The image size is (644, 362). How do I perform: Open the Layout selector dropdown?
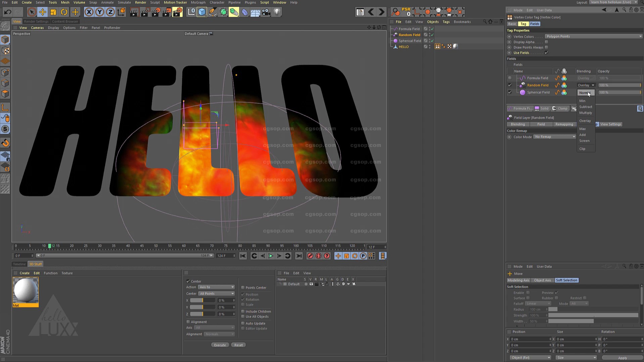point(613,2)
